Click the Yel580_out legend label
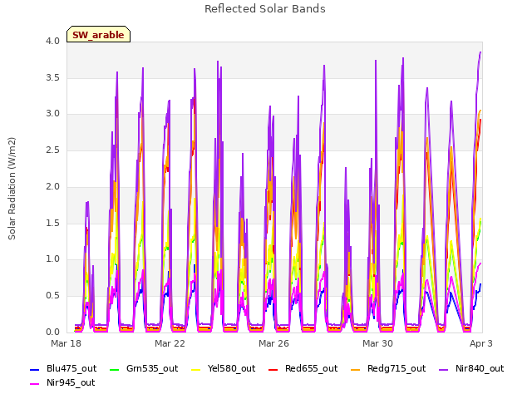Screen dimensions: 532x399 pos(231,369)
